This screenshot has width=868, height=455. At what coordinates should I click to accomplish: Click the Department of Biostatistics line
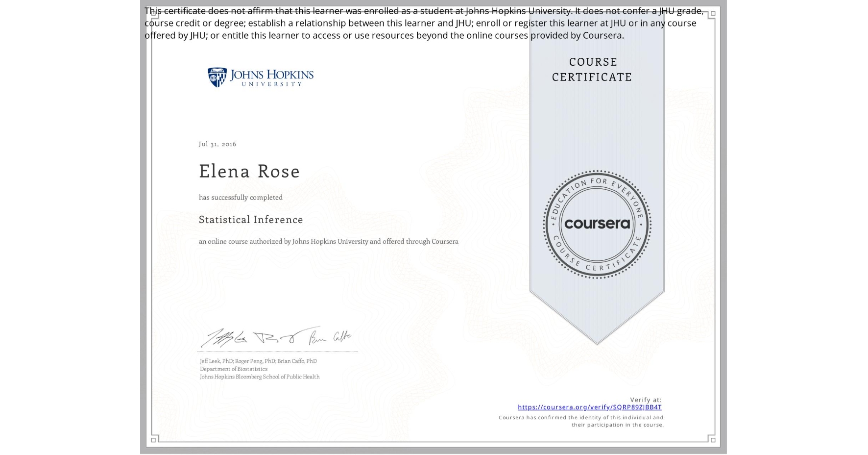[234, 369]
